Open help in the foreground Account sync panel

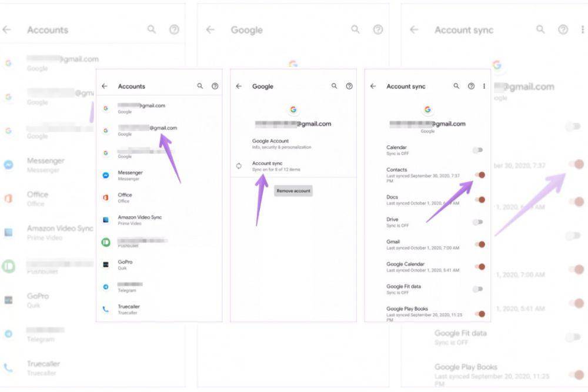[472, 86]
